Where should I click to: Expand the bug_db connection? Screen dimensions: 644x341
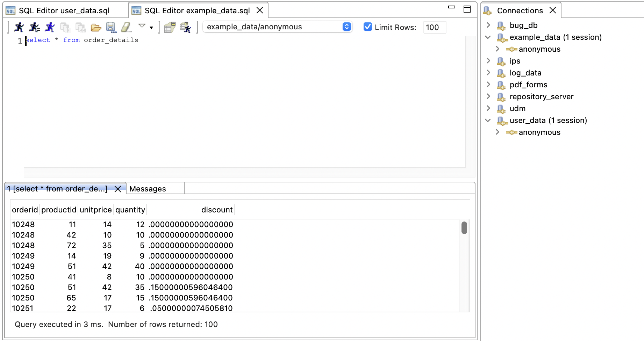[x=488, y=25]
